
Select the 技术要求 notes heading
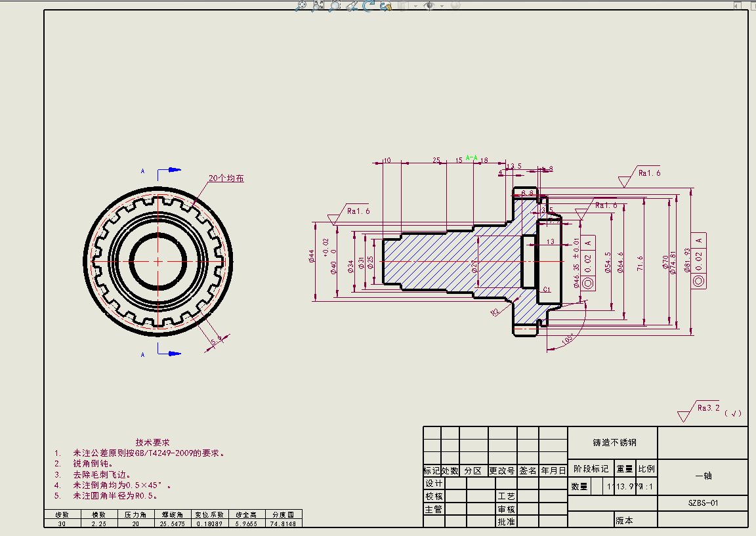(x=152, y=442)
